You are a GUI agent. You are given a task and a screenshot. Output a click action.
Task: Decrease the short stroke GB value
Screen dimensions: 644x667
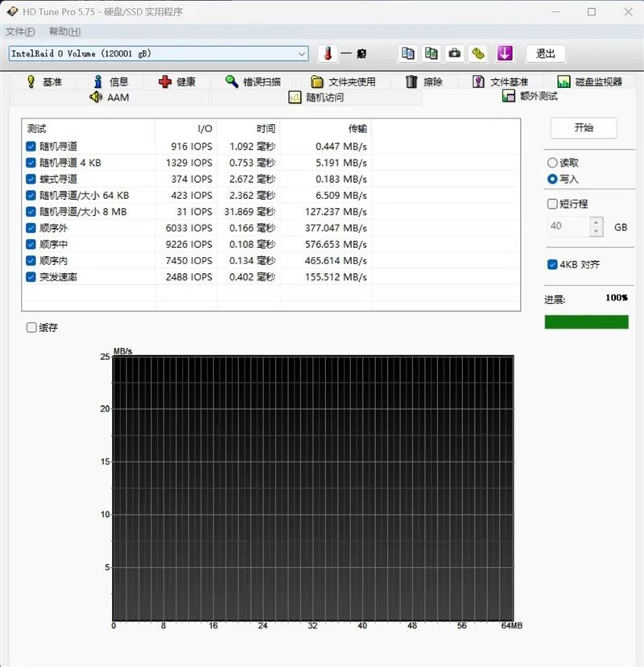tap(596, 231)
